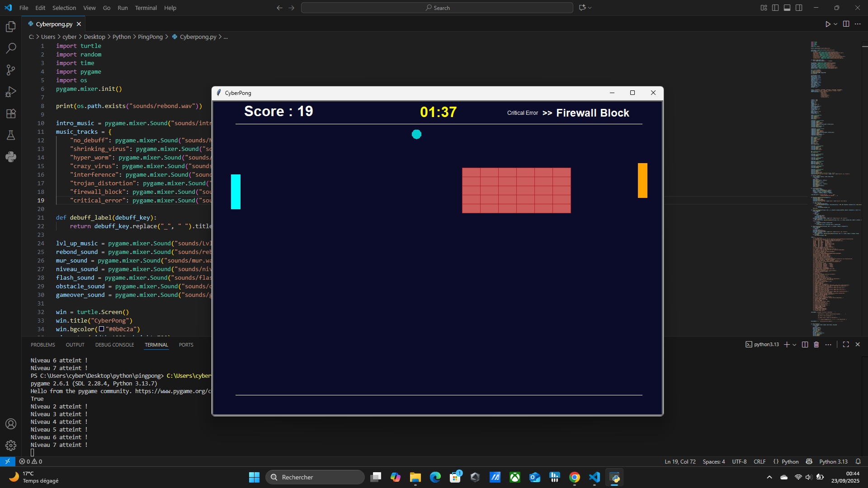
Task: Click the CRLF line ending indicator
Action: pyautogui.click(x=759, y=461)
